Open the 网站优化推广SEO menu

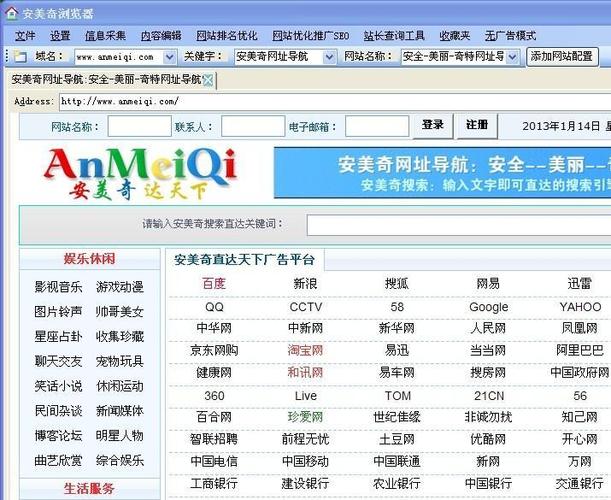pos(311,36)
